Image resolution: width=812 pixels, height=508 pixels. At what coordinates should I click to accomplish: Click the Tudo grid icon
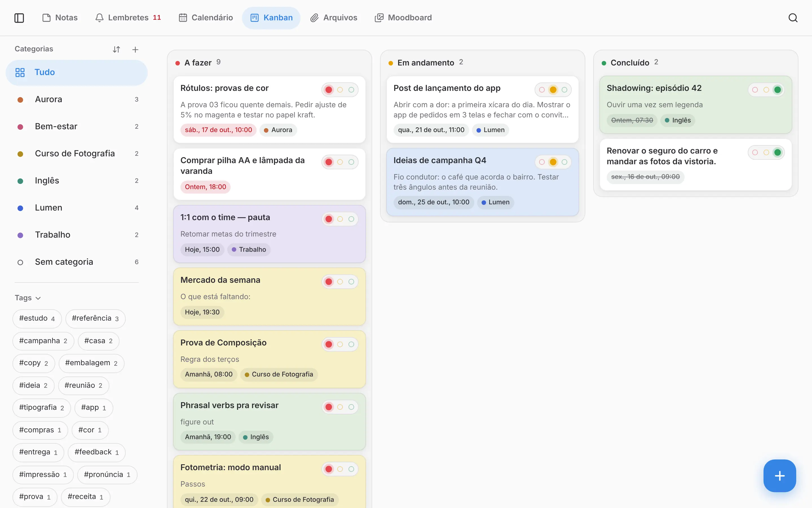20,72
